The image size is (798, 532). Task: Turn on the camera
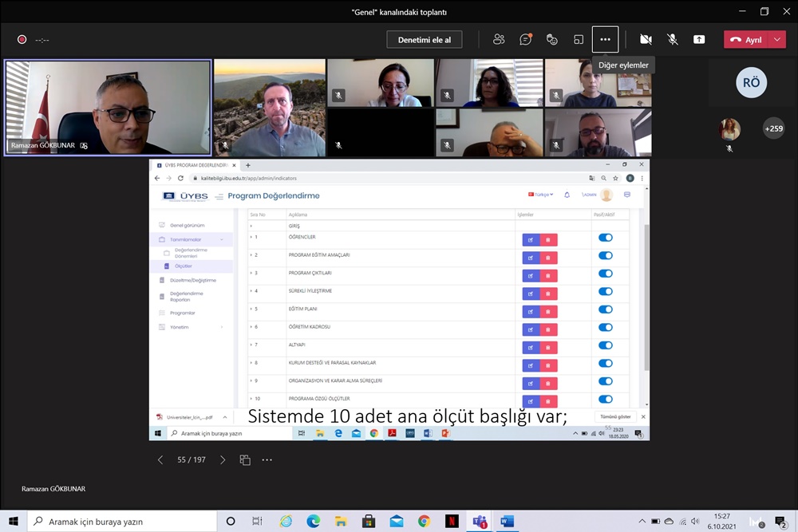[x=646, y=39]
